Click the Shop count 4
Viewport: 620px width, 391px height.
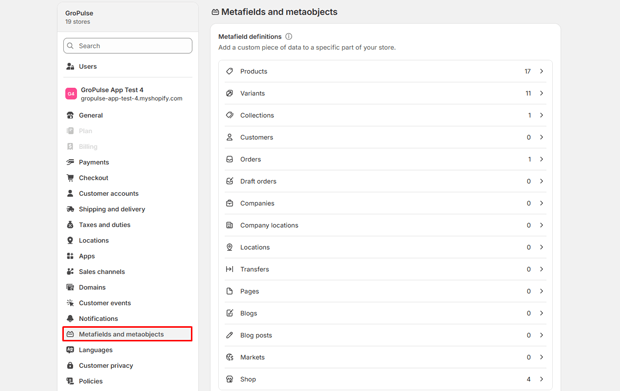(x=529, y=379)
